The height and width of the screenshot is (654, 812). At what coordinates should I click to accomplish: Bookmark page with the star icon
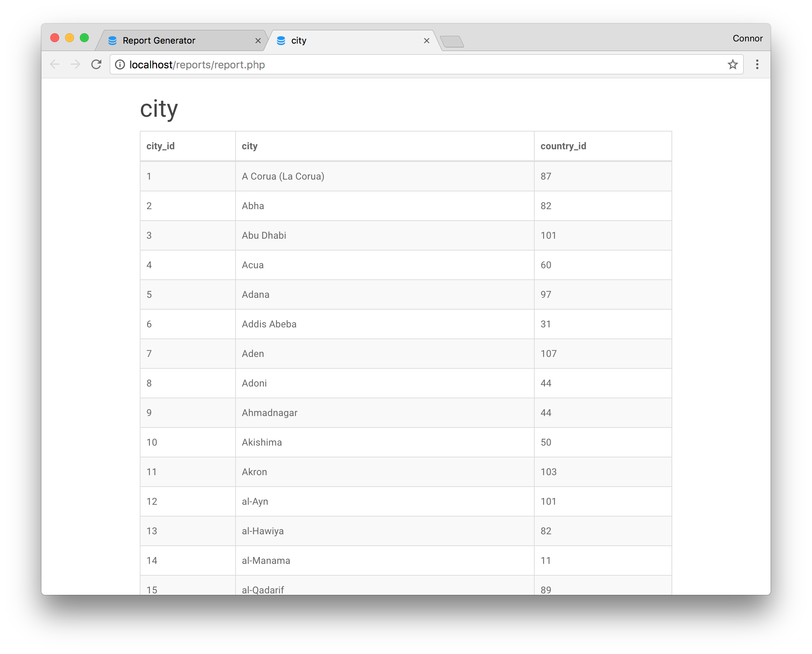click(x=733, y=64)
